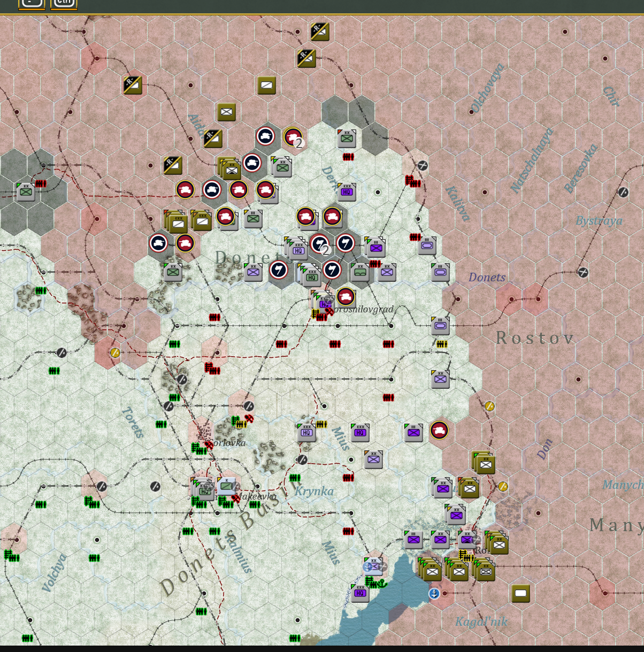Click the Gorlovka city label
The height and width of the screenshot is (652, 644).
[x=228, y=443]
